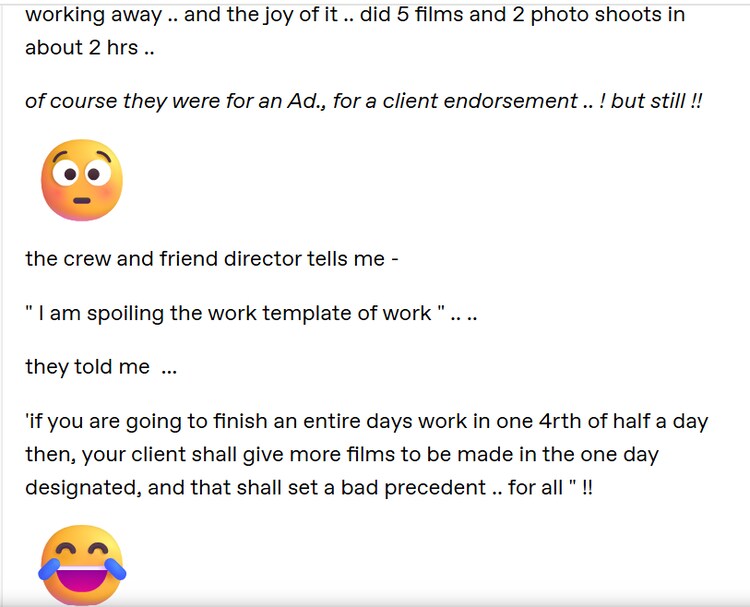The height and width of the screenshot is (607, 750).
Task: Select the text "about 2 hrs"
Action: (80, 48)
